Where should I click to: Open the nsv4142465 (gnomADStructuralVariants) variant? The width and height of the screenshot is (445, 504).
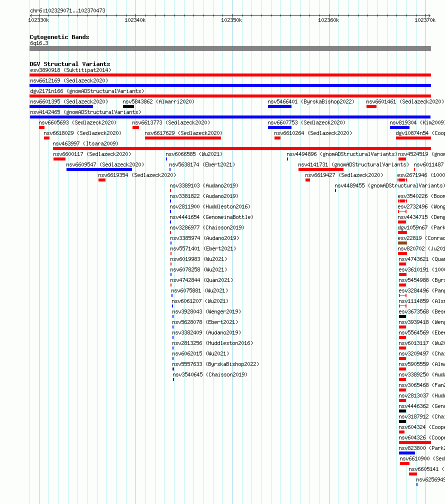[85, 112]
